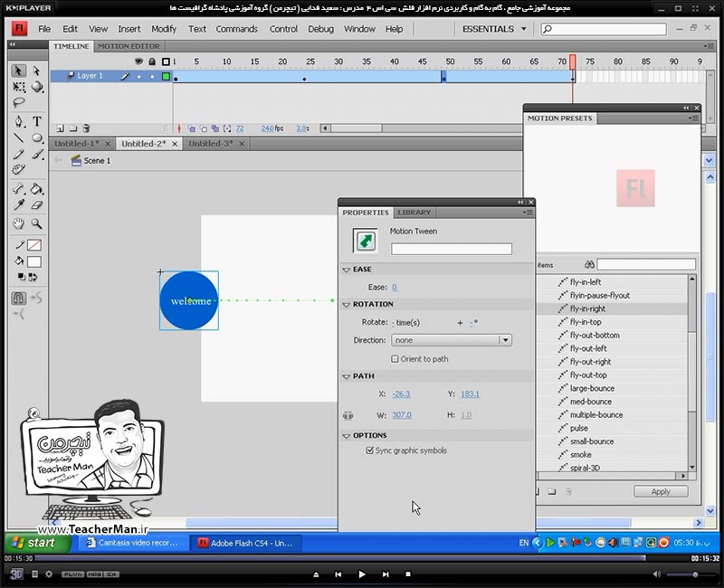Select the Hand tool
The image size is (724, 588).
18,223
